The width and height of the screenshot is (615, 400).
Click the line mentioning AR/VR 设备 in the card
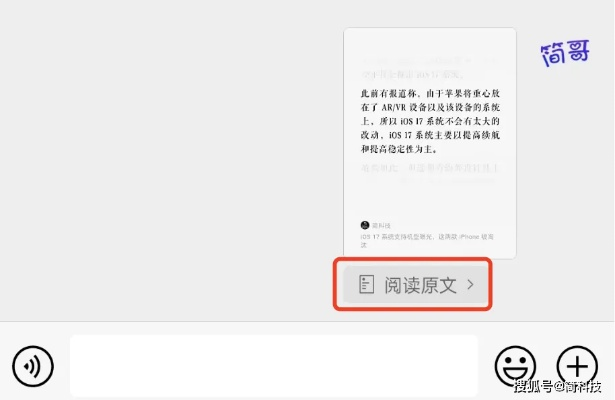pyautogui.click(x=430, y=107)
